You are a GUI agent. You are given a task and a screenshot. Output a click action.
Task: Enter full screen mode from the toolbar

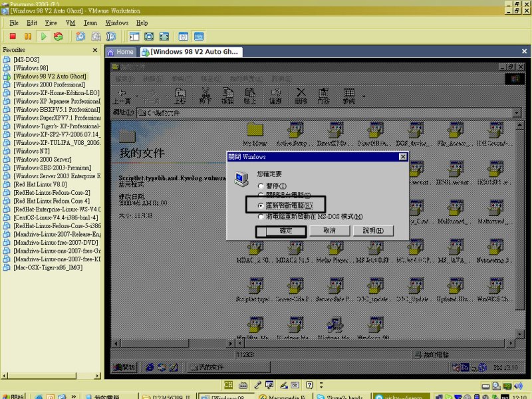coord(164,37)
